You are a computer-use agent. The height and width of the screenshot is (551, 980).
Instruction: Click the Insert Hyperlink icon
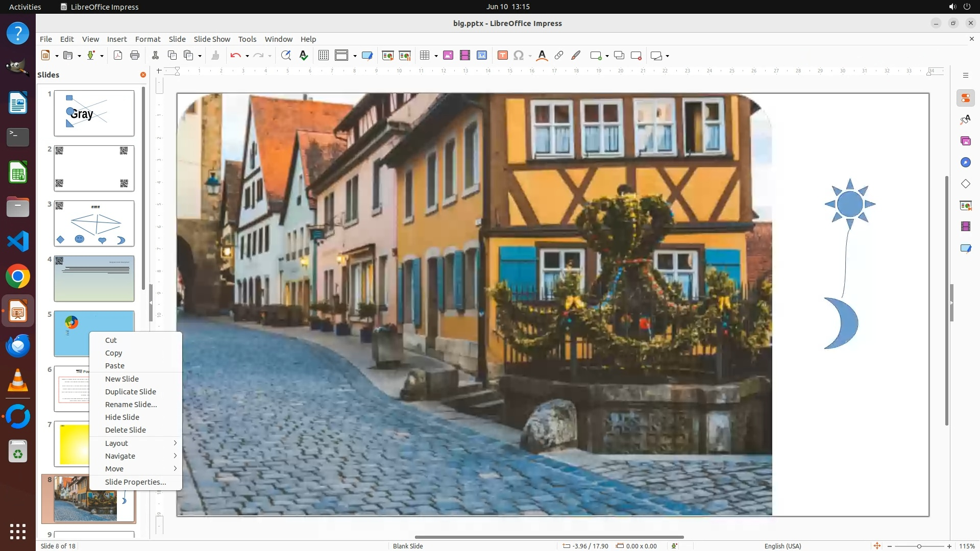click(559, 56)
